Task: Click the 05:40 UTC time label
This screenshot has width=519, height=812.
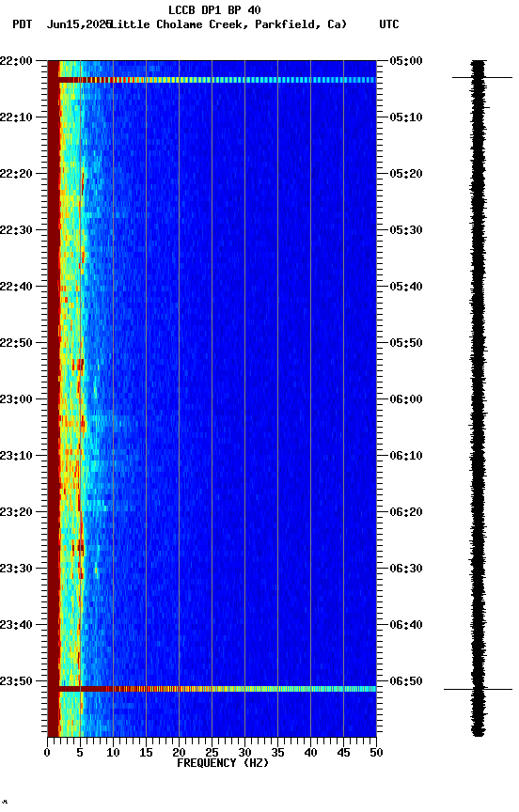Action: [406, 287]
